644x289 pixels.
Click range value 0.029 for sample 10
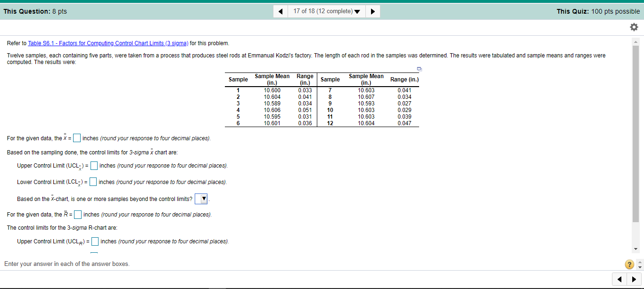coord(405,110)
